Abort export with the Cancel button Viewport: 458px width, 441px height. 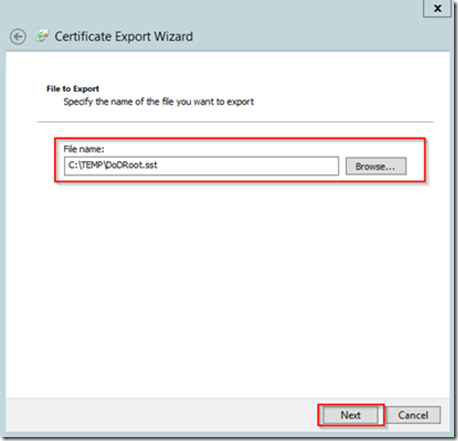413,415
